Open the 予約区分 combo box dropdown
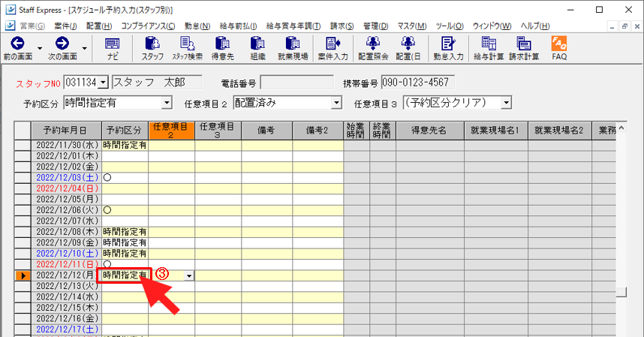 (167, 103)
